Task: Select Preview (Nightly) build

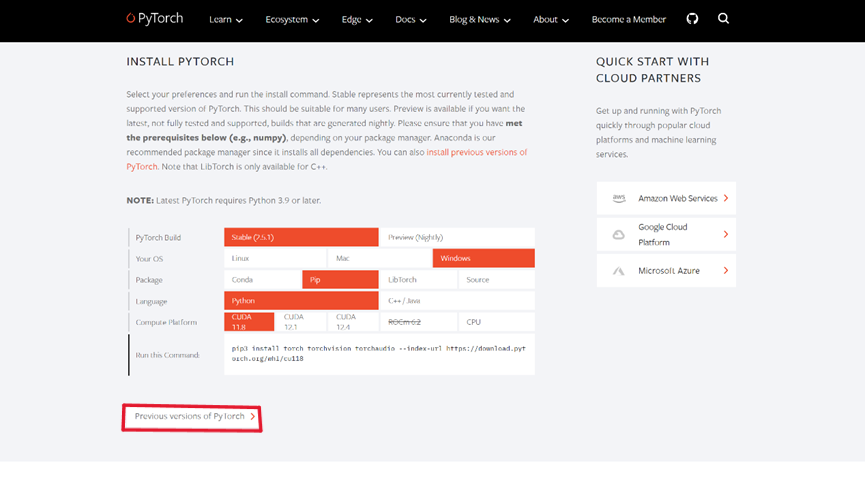Action: pyautogui.click(x=457, y=237)
